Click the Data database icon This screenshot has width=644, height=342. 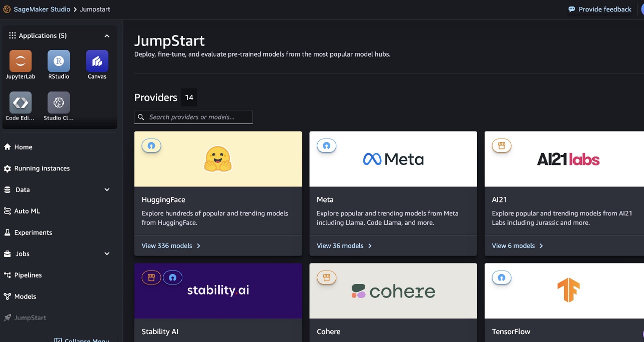tap(7, 190)
